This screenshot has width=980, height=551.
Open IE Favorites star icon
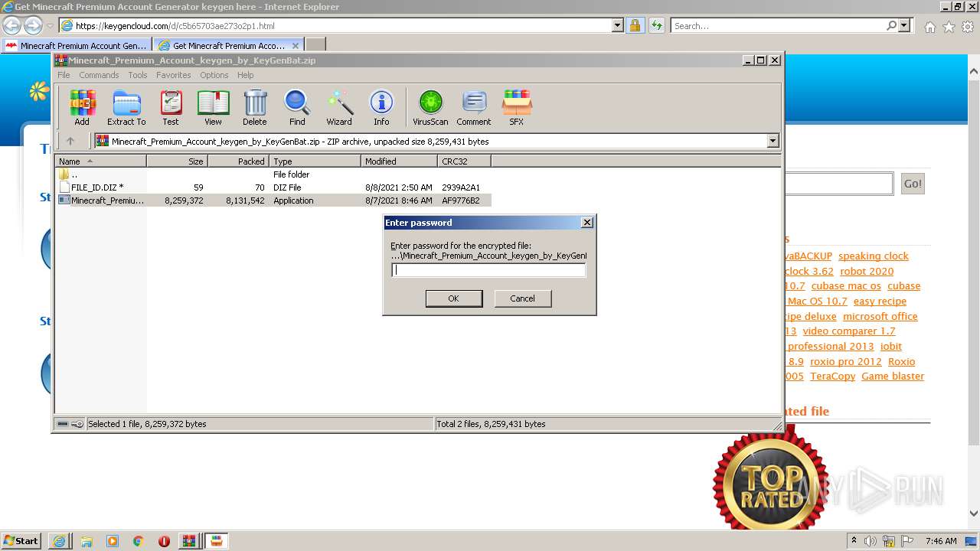pos(949,27)
